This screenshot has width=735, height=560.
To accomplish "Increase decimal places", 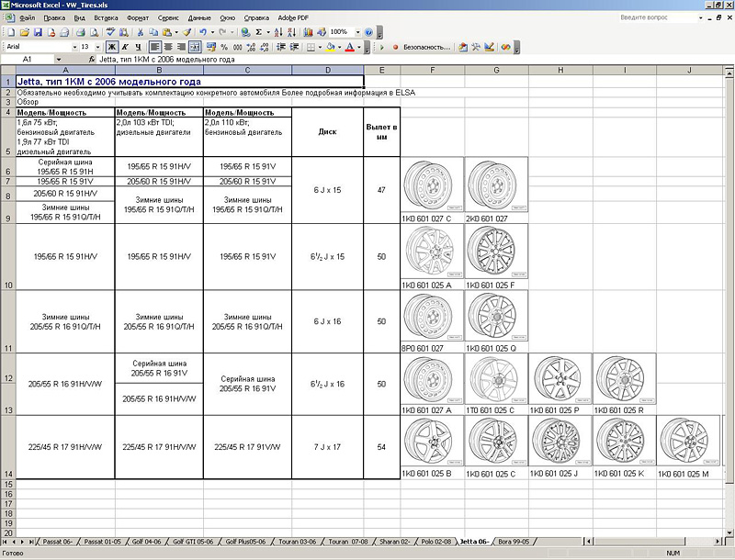I will 251,47.
